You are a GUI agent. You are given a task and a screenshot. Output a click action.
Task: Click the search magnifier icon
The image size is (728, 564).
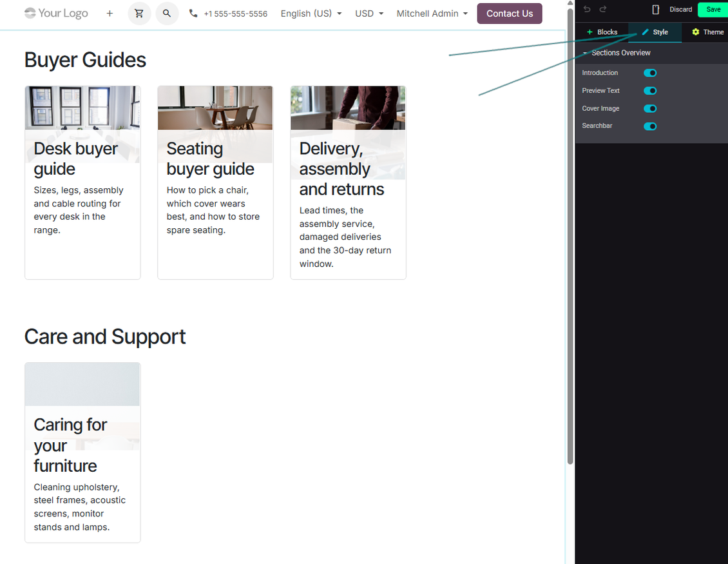[167, 14]
